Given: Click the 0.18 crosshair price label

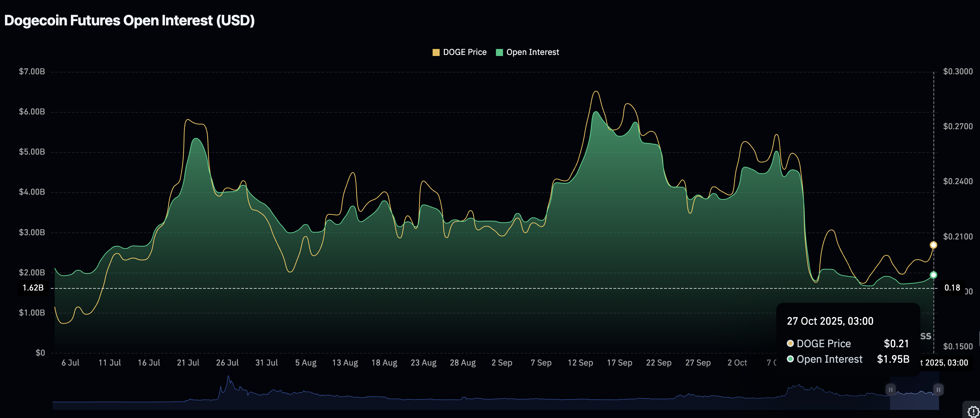Looking at the screenshot, I should (952, 288).
